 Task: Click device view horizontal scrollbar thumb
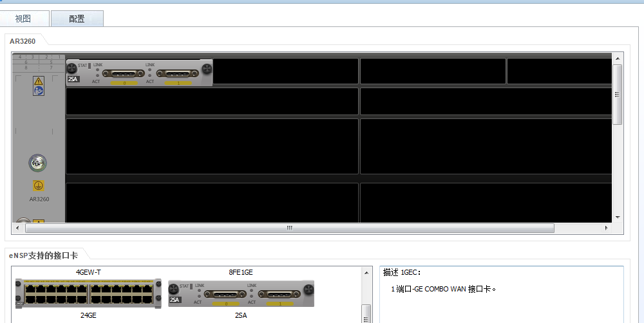click(x=290, y=228)
